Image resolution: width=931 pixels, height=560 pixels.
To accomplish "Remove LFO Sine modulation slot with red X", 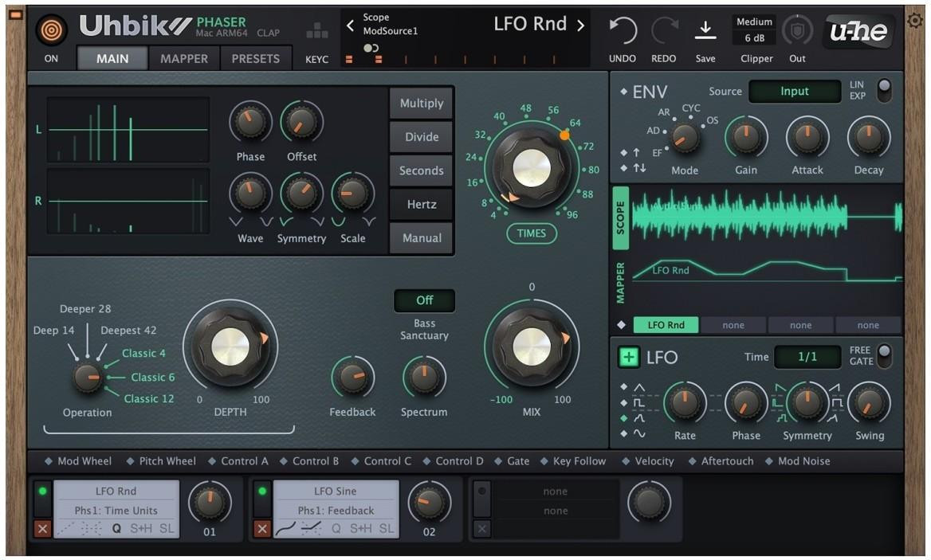I will [261, 529].
